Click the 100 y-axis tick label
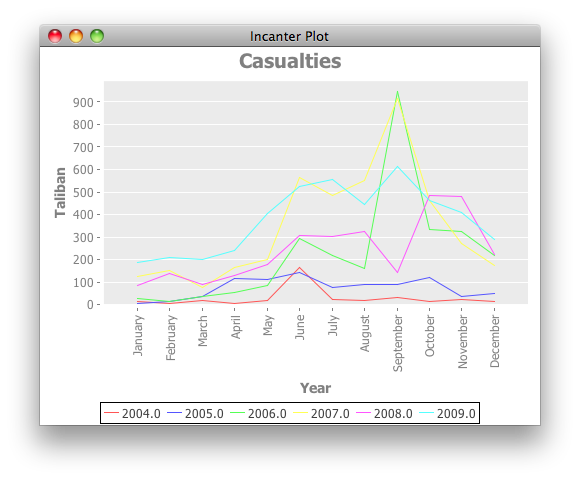The height and width of the screenshot is (480, 580). tap(83, 283)
